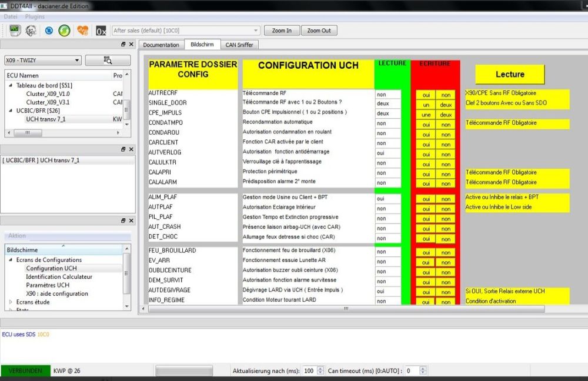
Task: Collapse the Ecrans de Configurations node
Action: click(x=11, y=259)
